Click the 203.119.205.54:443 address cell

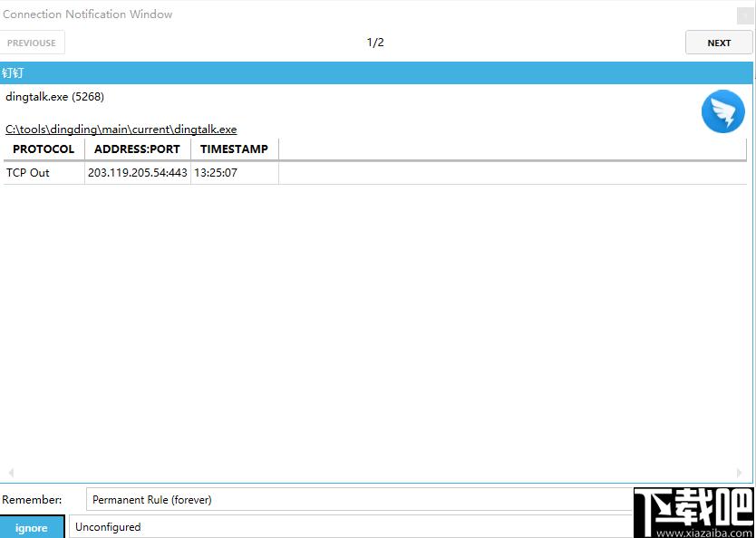click(x=137, y=173)
